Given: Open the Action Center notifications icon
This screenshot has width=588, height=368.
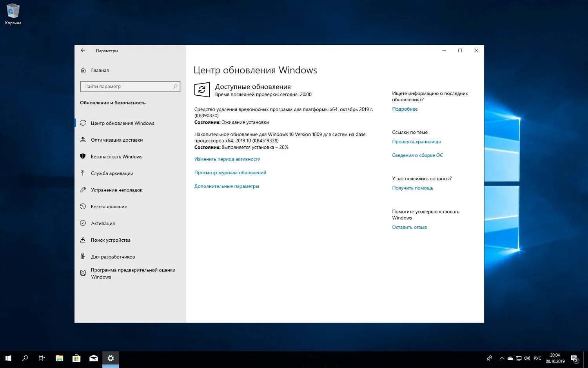Looking at the screenshot, I should click(x=575, y=359).
